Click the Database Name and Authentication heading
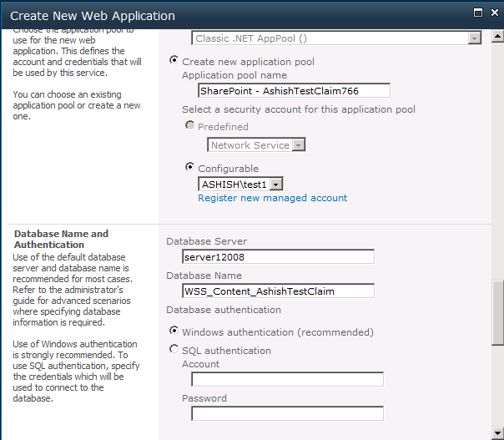 (61, 239)
